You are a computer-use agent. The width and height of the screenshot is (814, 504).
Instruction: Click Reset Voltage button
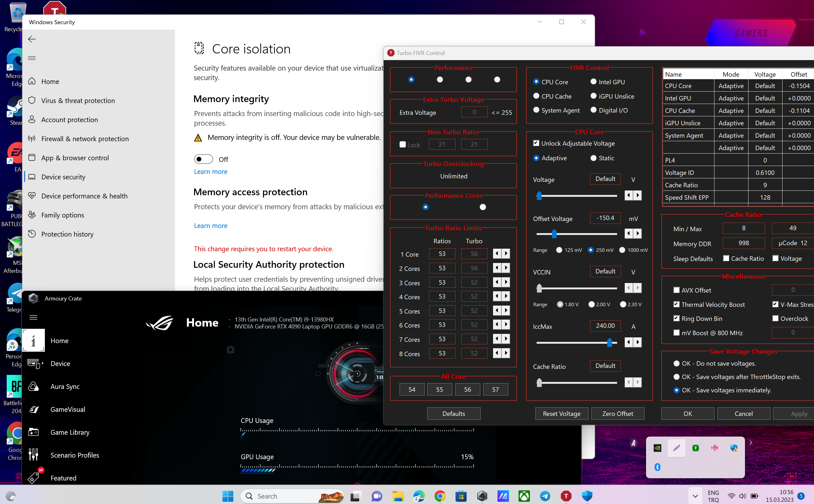point(560,413)
